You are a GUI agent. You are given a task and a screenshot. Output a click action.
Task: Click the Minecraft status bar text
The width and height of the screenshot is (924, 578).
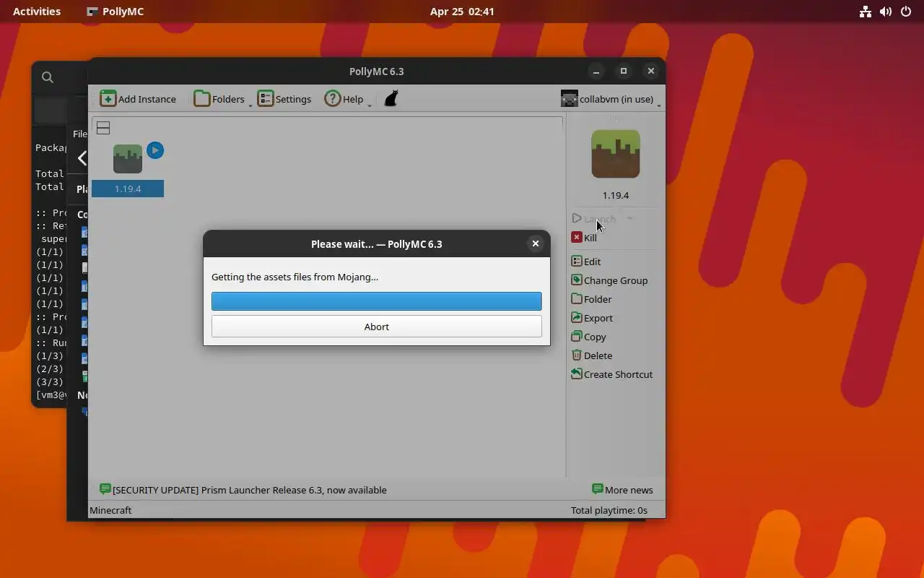[x=110, y=510]
